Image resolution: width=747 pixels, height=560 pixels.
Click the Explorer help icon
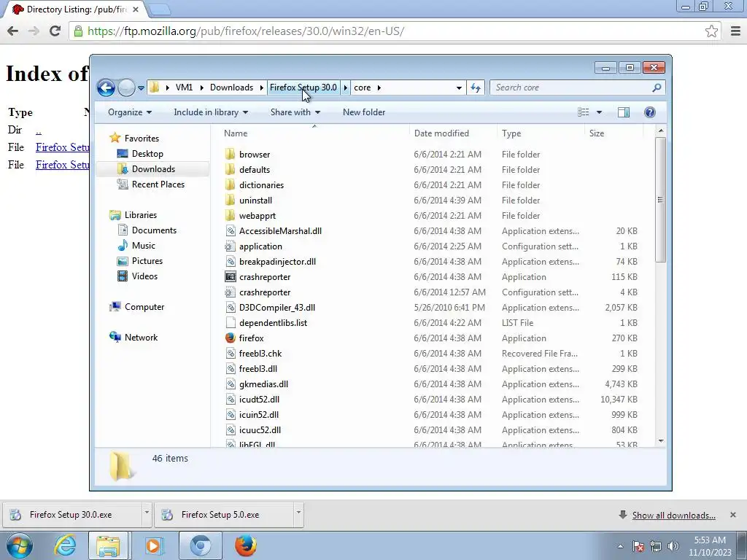pos(649,112)
